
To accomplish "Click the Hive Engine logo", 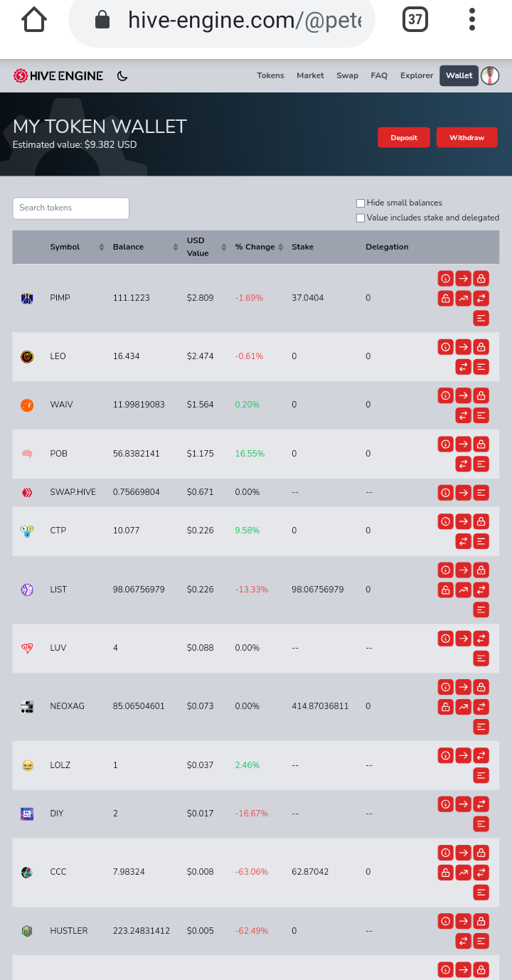I will [x=58, y=76].
